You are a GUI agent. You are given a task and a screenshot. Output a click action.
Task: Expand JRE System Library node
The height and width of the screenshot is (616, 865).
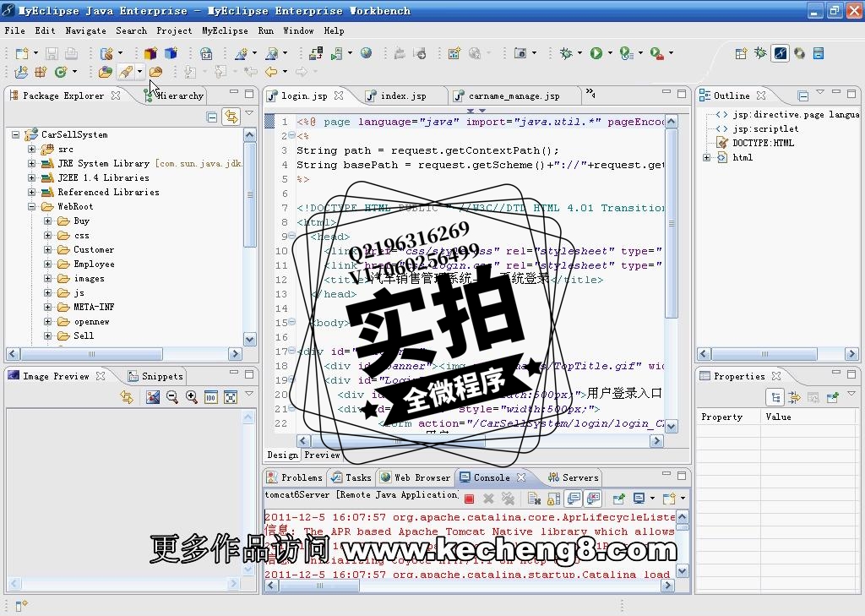31,163
